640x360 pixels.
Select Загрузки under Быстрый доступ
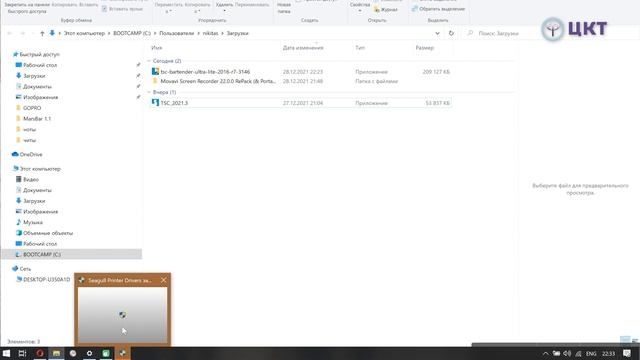pyautogui.click(x=34, y=76)
